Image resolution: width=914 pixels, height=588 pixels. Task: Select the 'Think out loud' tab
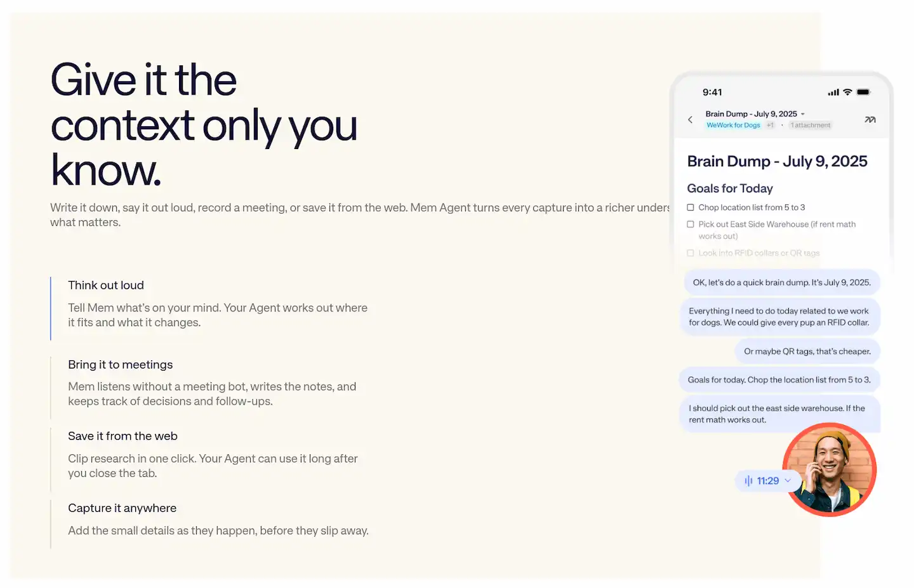click(106, 285)
